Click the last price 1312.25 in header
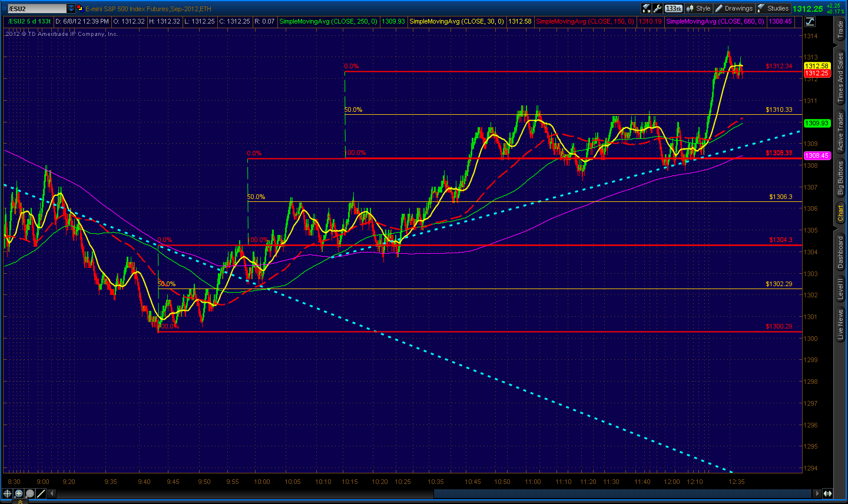The height and width of the screenshot is (504, 848). [807, 8]
